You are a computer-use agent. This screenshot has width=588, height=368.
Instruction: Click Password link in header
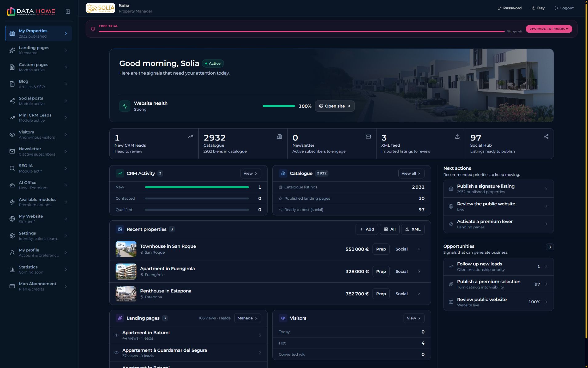509,8
